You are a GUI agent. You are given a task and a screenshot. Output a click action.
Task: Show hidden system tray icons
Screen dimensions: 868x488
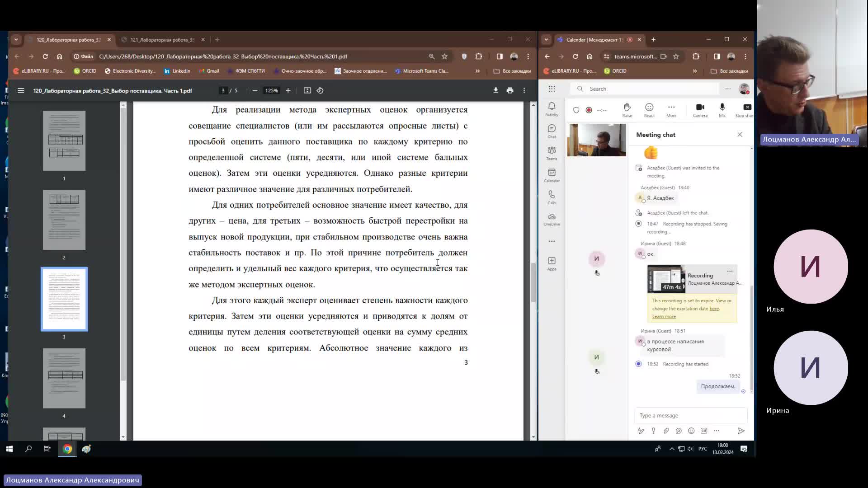click(672, 449)
